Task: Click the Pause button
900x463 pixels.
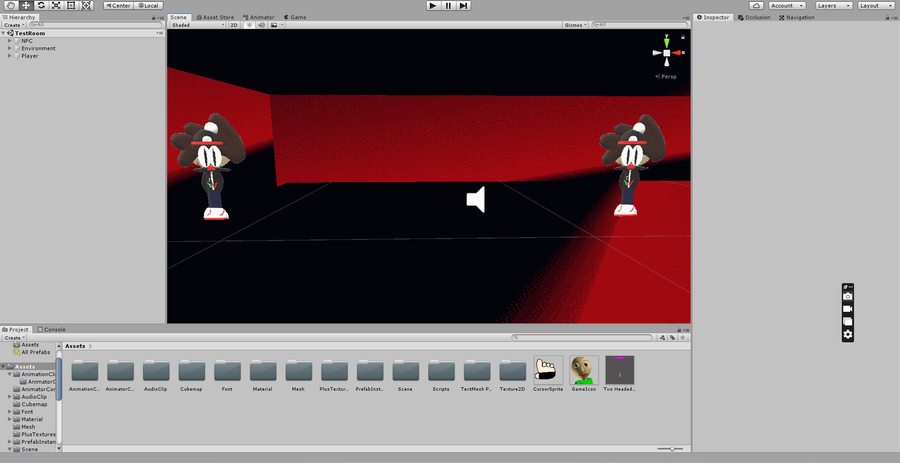Action: 448,5
